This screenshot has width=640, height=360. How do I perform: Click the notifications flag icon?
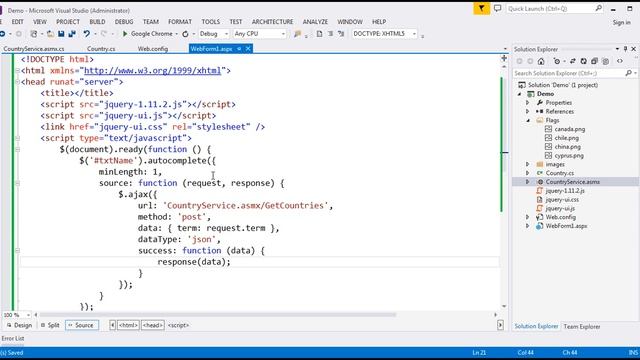coord(482,8)
